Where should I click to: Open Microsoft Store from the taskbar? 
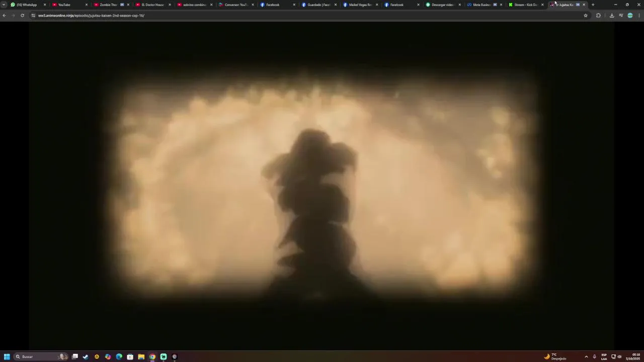[130, 356]
